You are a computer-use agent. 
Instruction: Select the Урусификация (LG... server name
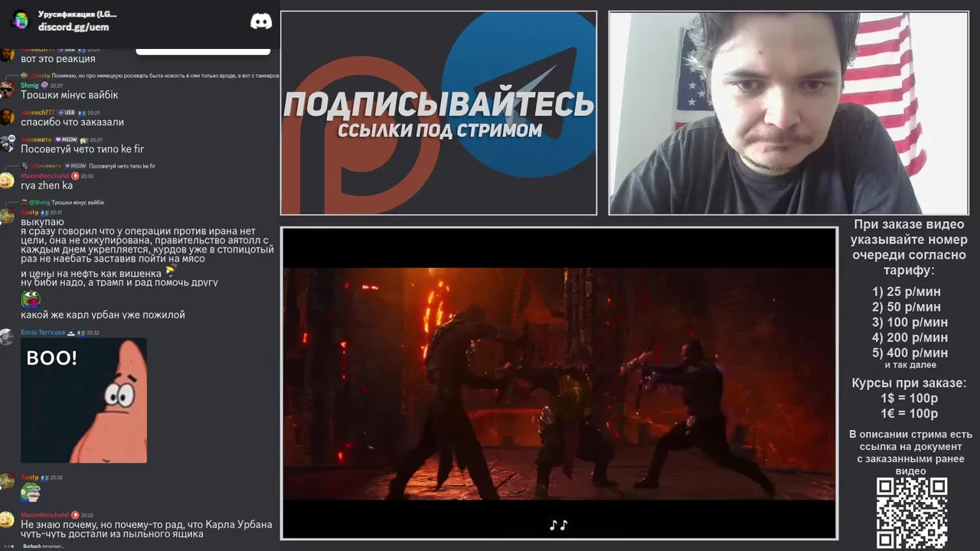(x=77, y=14)
